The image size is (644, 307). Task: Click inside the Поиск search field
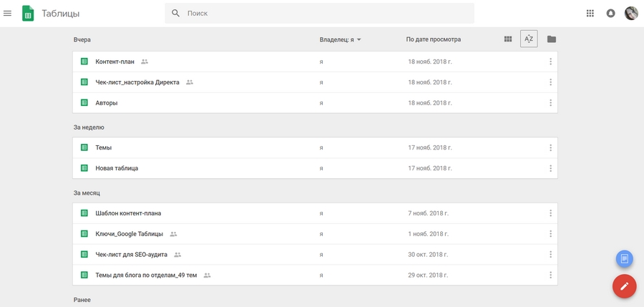point(322,13)
